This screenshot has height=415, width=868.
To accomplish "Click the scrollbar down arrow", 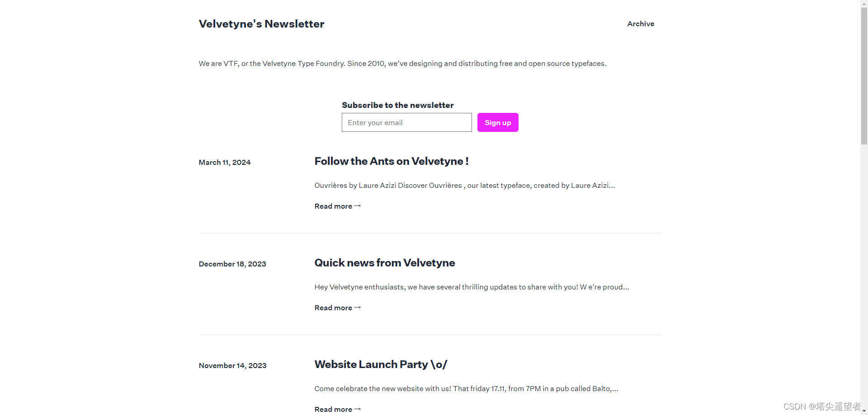I will [864, 411].
